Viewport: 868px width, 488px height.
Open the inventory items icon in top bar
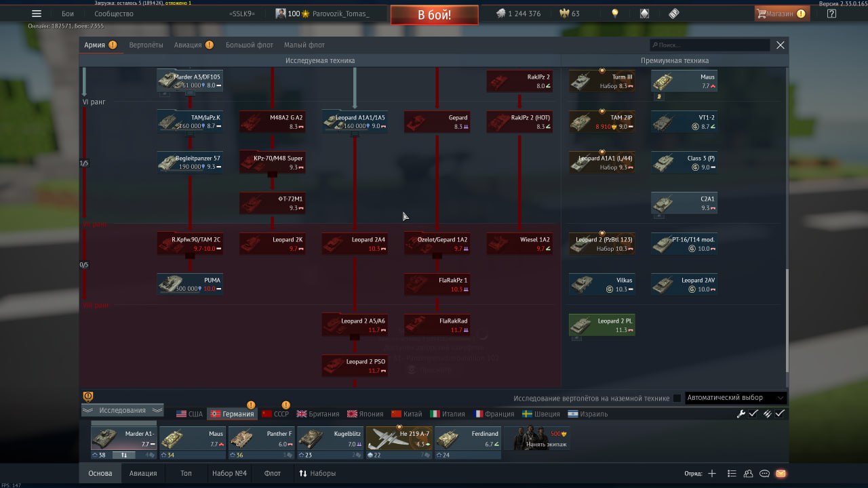tap(644, 14)
